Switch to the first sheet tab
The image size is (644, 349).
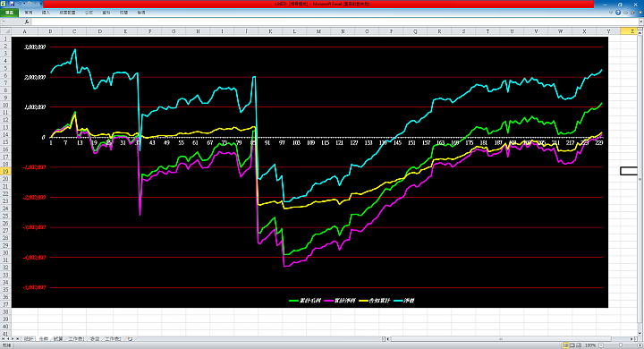pyautogui.click(x=29, y=339)
